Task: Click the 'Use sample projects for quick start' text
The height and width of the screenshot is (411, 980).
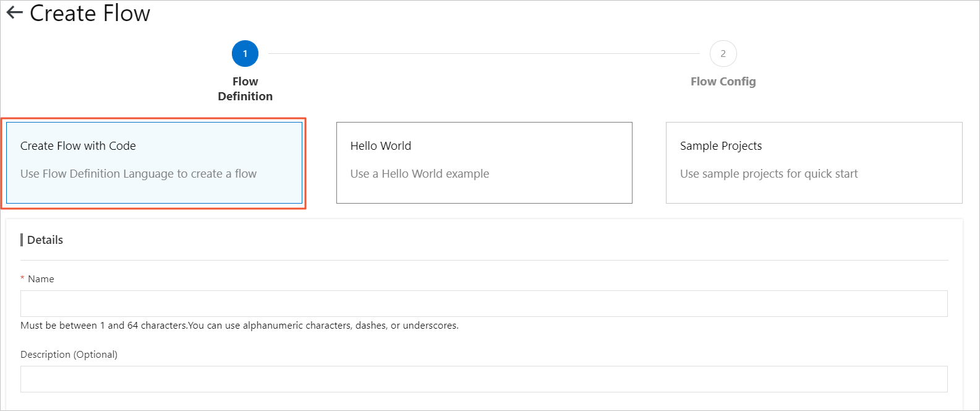Action: coord(769,174)
